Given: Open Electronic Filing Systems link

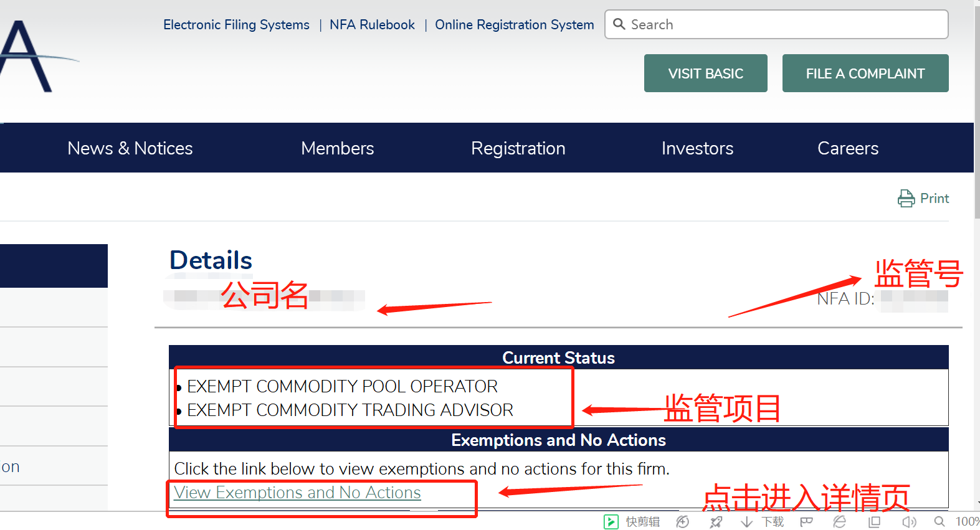Looking at the screenshot, I should click(x=236, y=25).
